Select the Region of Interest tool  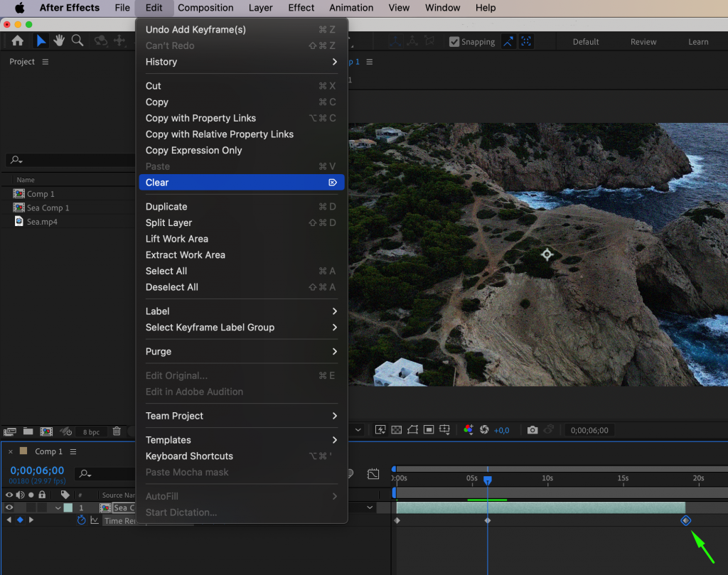(x=429, y=430)
